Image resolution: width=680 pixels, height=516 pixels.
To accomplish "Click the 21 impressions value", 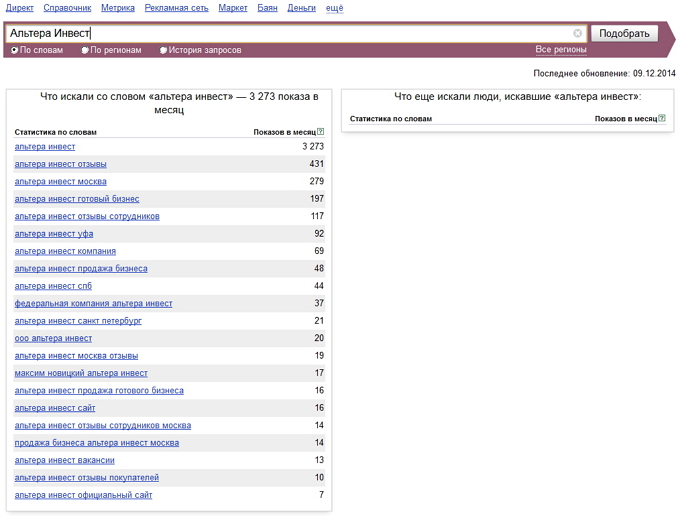I will click(x=319, y=321).
